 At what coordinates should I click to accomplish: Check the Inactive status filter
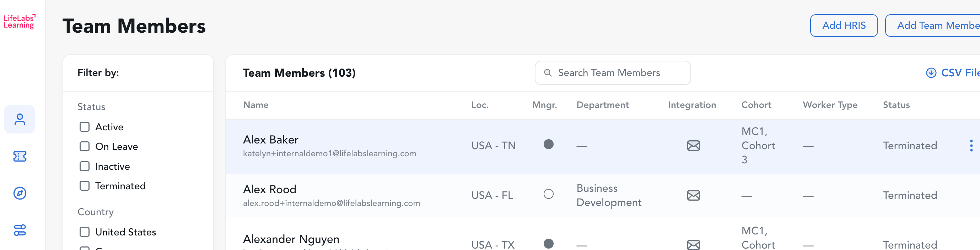coord(85,167)
